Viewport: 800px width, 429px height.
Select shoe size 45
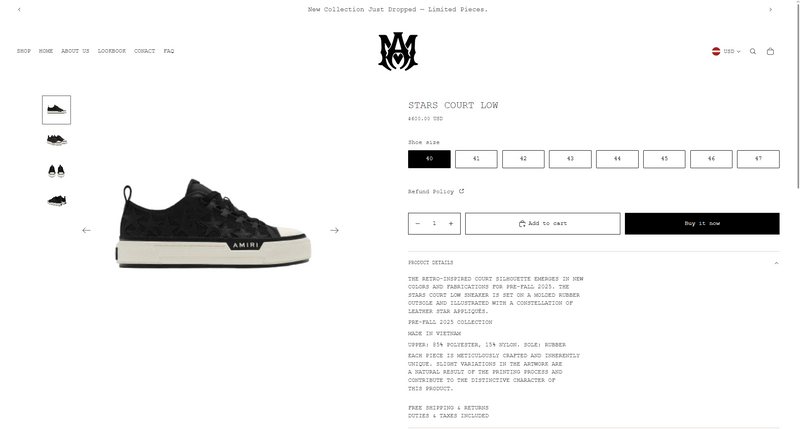[664, 159]
